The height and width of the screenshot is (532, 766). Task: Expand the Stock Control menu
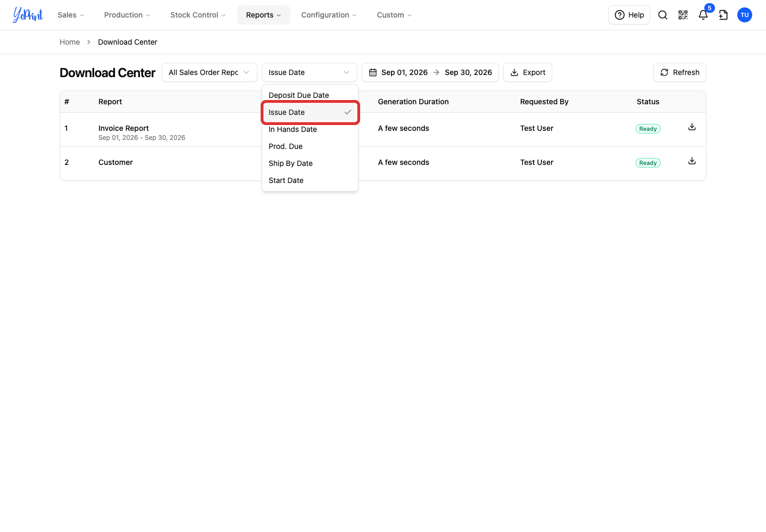coord(198,15)
